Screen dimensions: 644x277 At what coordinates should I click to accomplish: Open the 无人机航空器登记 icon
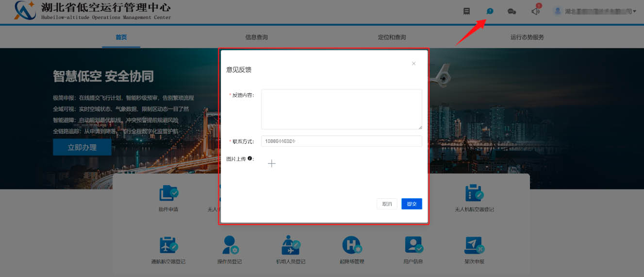(474, 193)
